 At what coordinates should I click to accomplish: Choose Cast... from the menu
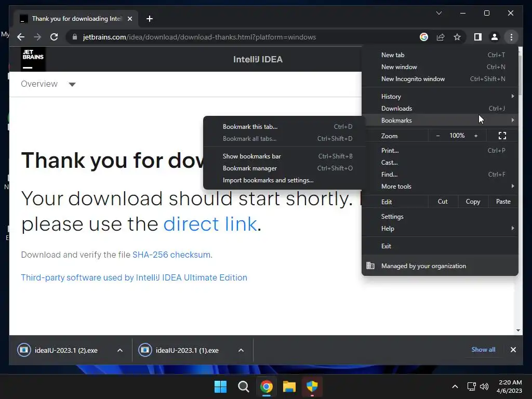coord(440,162)
